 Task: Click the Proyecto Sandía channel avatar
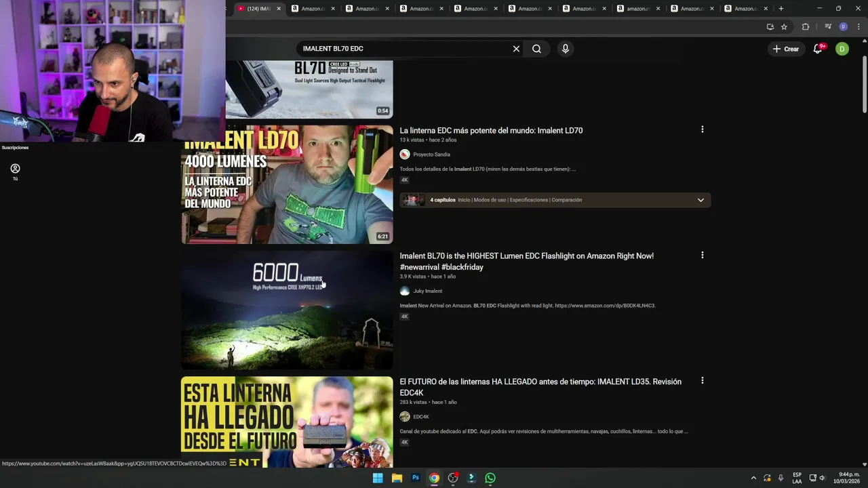pyautogui.click(x=405, y=155)
